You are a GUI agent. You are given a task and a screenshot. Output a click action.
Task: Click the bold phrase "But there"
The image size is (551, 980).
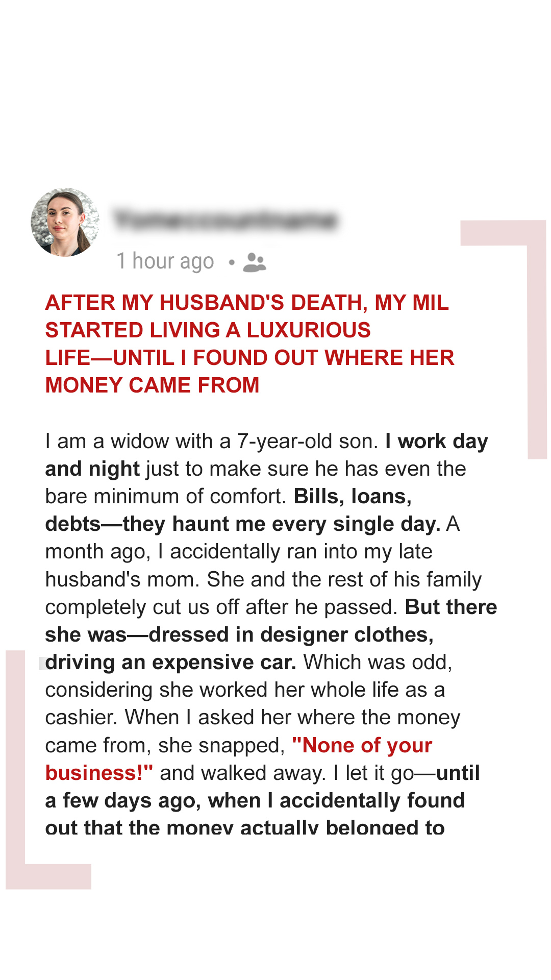pos(451,607)
